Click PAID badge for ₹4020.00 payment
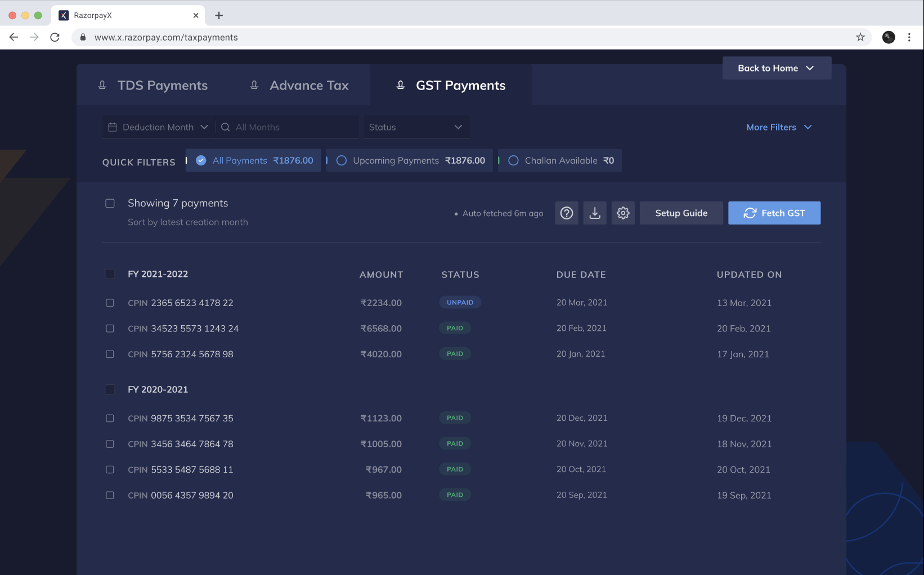 coord(455,354)
